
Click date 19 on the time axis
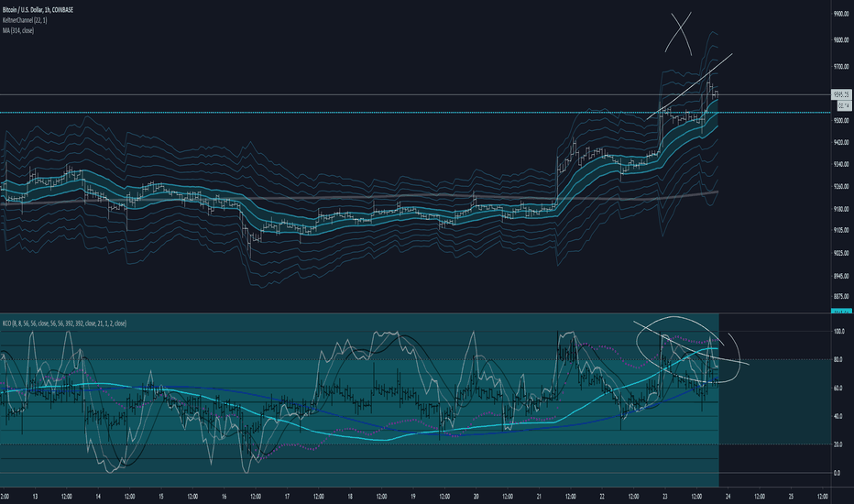(x=413, y=497)
